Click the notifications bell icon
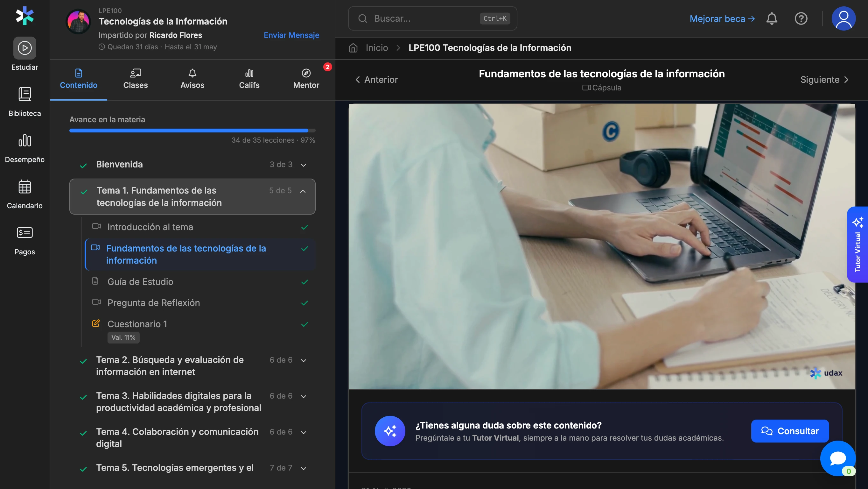868x489 pixels. pos(772,18)
